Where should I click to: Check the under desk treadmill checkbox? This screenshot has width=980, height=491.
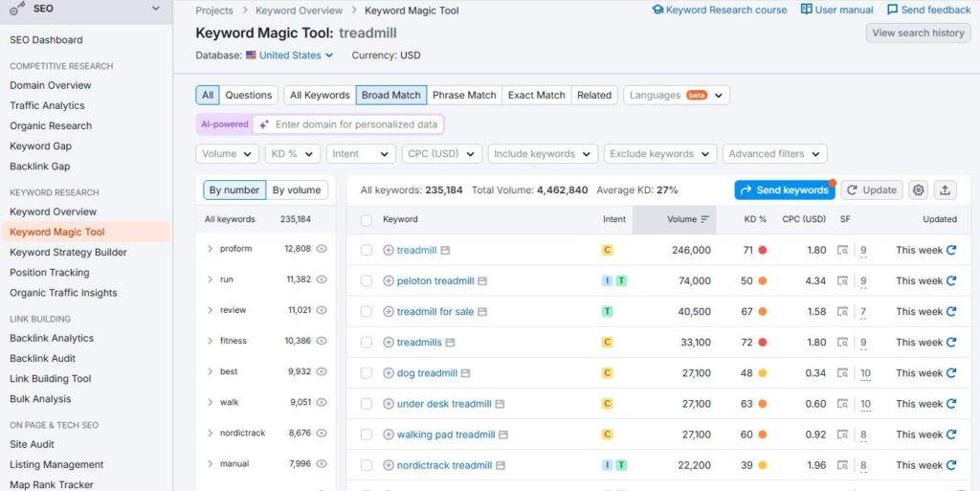(367, 404)
